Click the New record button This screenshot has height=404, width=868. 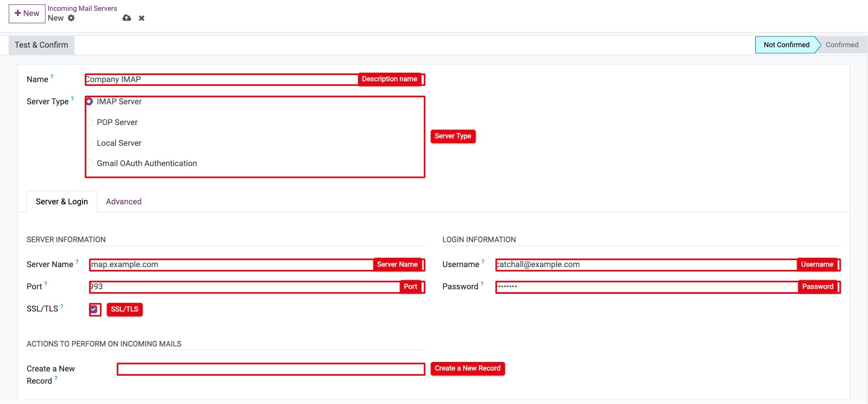(x=27, y=14)
